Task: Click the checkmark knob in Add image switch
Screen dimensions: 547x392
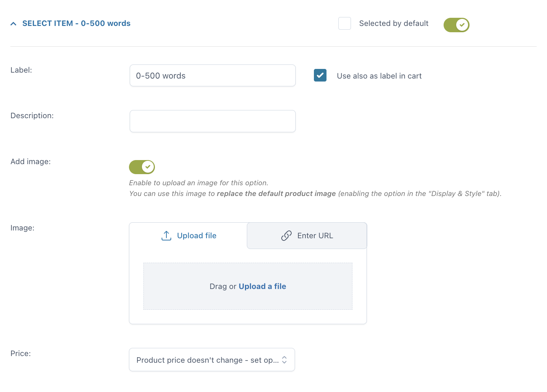Action: click(x=148, y=167)
